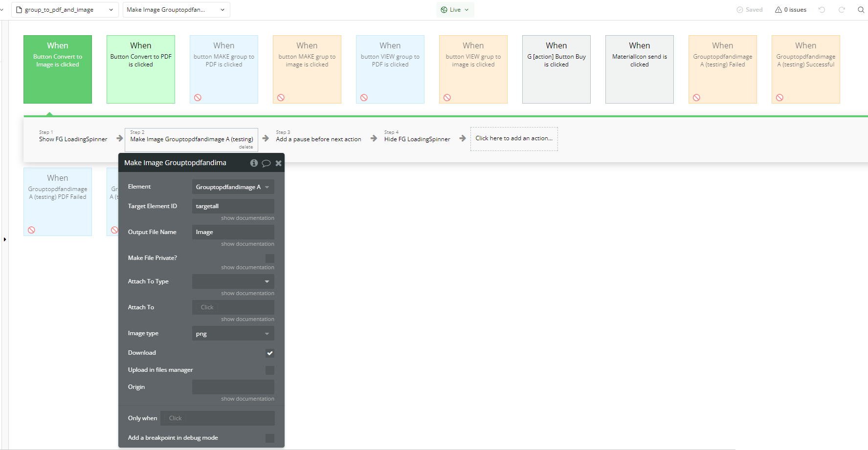This screenshot has height=450, width=868.
Task: Enable the Upload in files manager checkbox
Action: tap(269, 370)
